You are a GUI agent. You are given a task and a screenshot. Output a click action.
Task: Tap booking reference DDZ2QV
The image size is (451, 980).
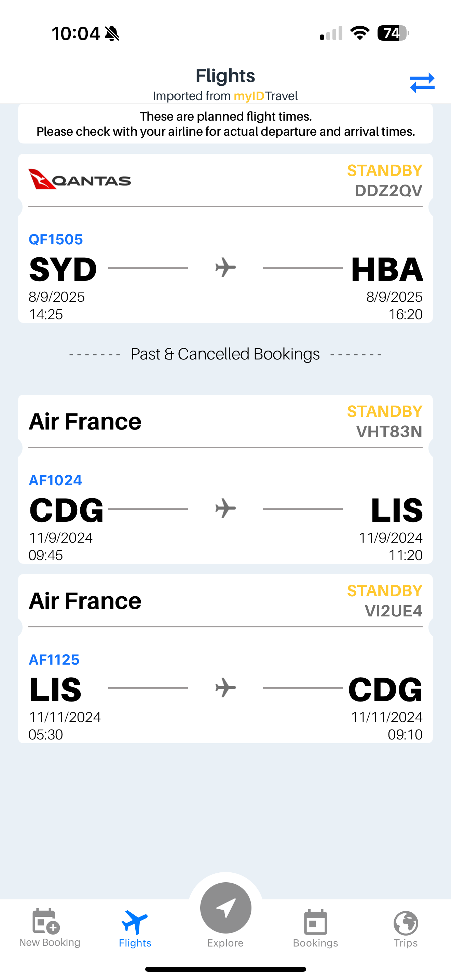[388, 191]
